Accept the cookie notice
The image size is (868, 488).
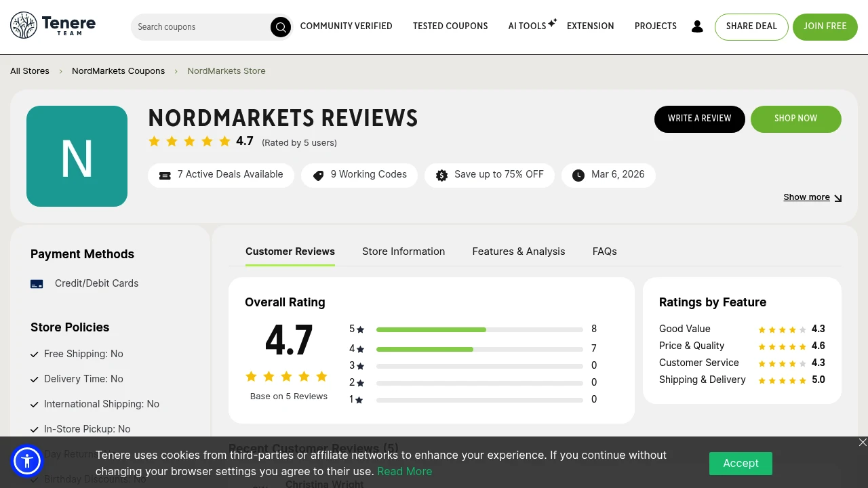coord(741,464)
